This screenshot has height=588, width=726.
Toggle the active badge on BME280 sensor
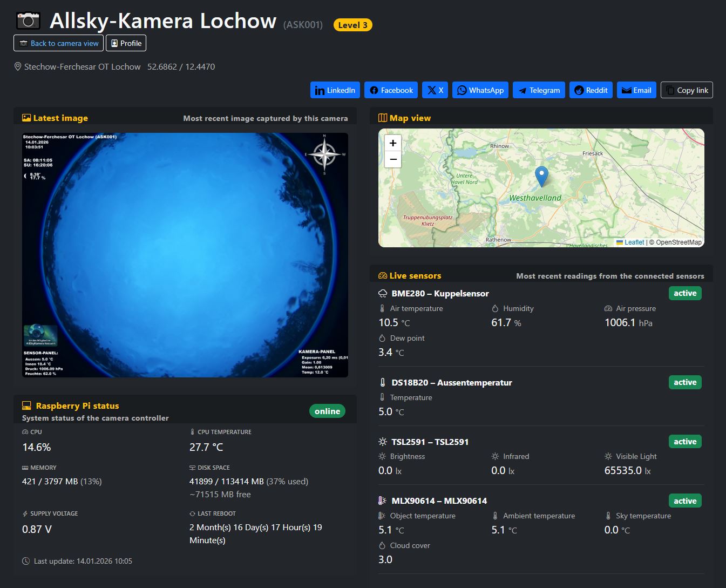[x=684, y=293]
